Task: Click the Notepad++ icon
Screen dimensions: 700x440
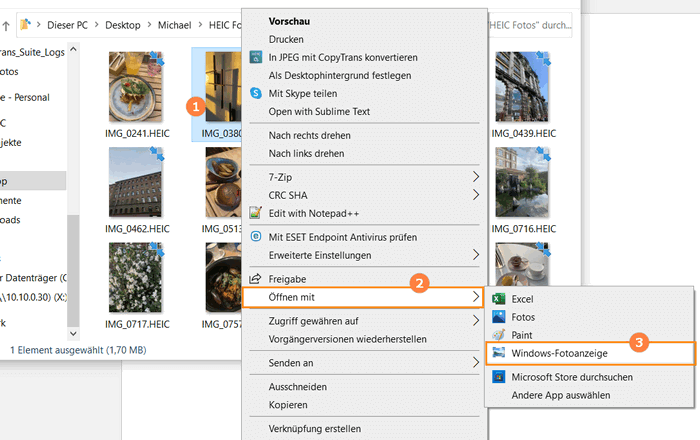Action: 255,213
